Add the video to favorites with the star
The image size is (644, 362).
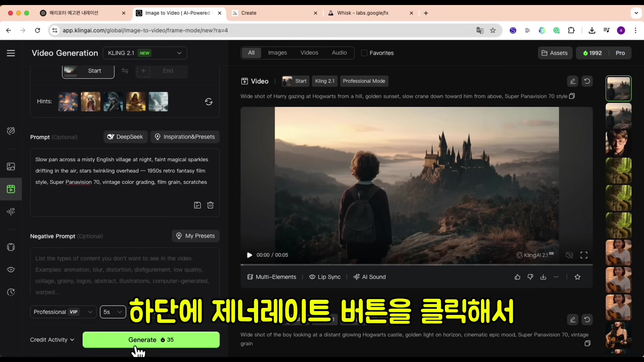pos(578,277)
